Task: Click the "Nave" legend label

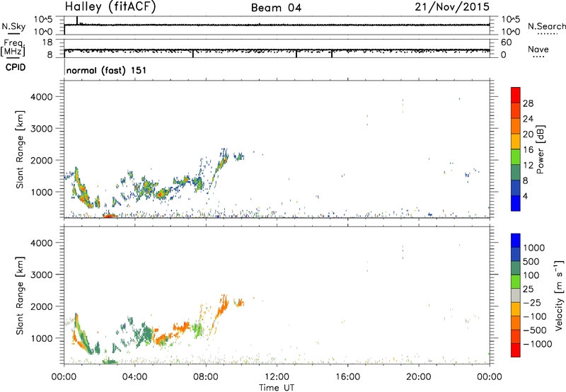Action: pyautogui.click(x=538, y=49)
